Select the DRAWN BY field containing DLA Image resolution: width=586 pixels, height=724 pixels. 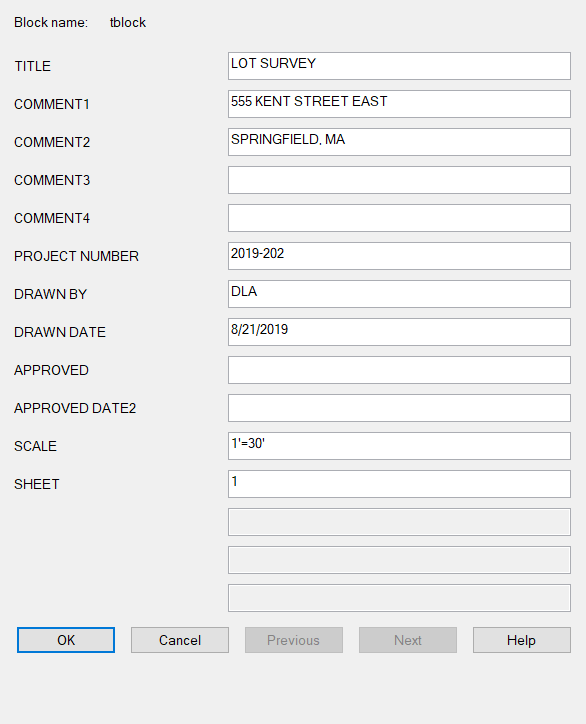coord(399,294)
